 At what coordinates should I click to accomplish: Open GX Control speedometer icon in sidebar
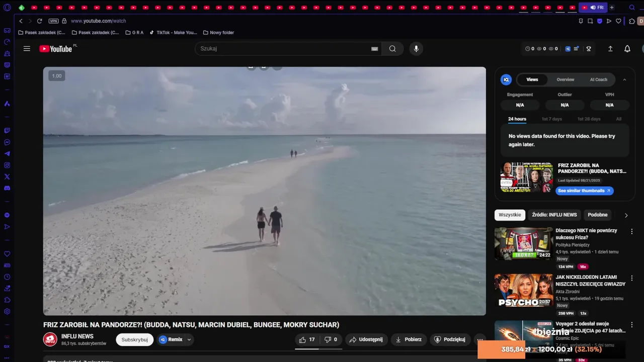click(x=7, y=42)
